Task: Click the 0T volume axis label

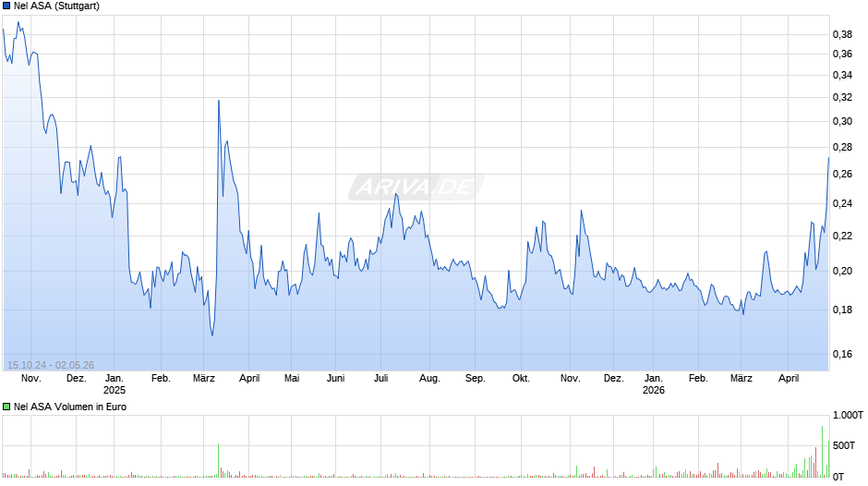Action: coord(838,477)
